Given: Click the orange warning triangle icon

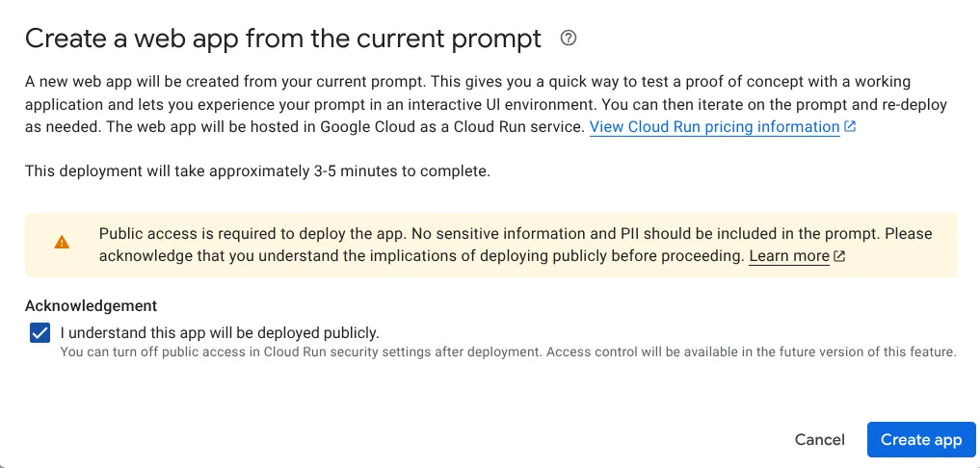Looking at the screenshot, I should click(x=62, y=242).
